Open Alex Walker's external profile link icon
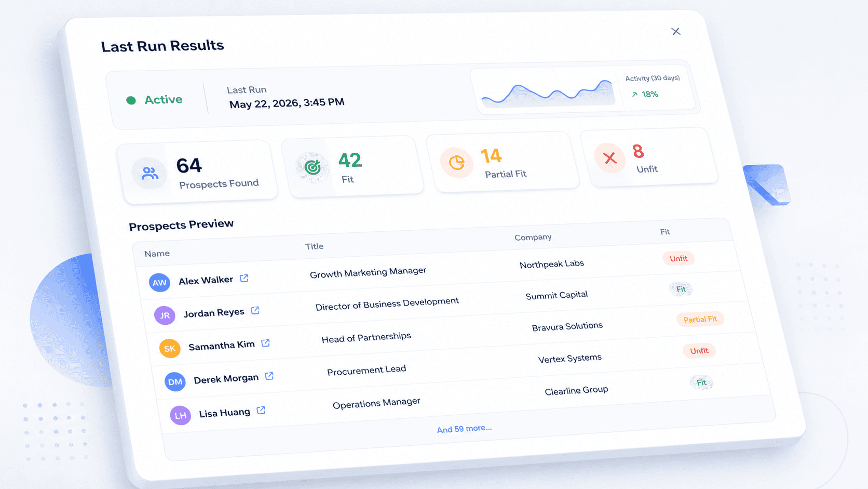The image size is (868, 489). point(244,279)
